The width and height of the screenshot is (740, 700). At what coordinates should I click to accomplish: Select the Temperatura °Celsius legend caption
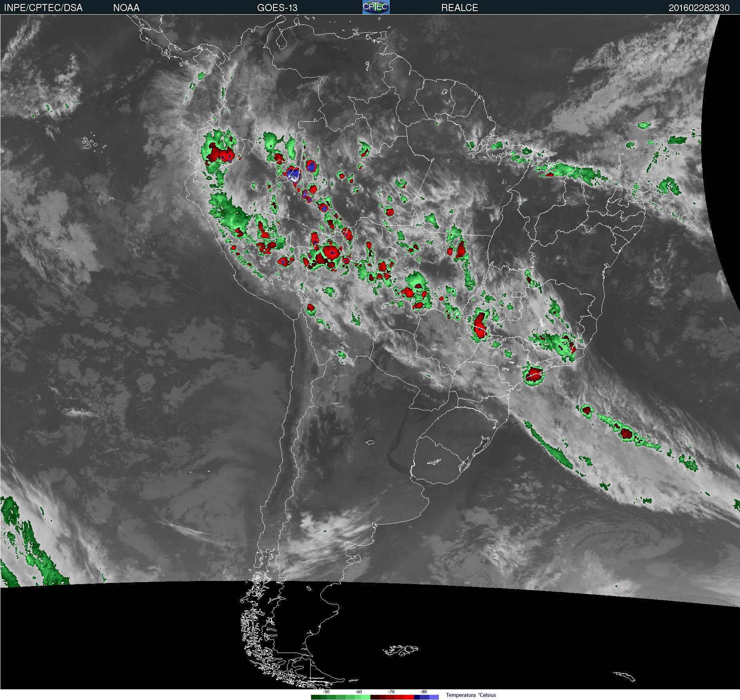(x=471, y=695)
